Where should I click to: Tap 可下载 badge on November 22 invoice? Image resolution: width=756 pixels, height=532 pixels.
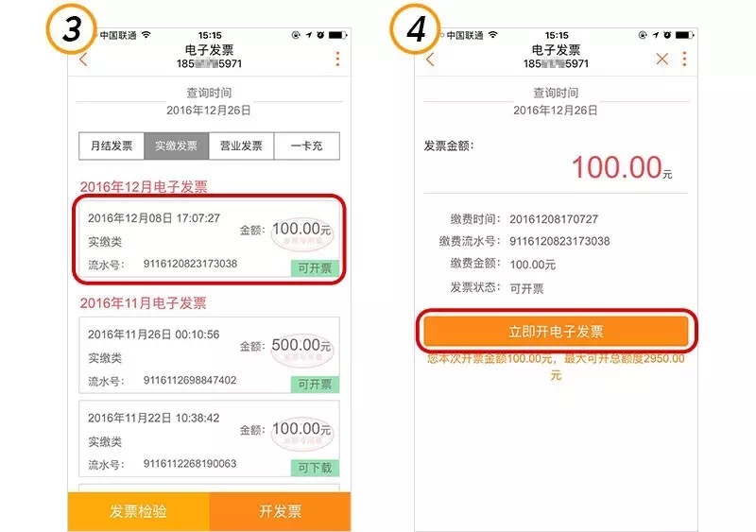click(315, 468)
